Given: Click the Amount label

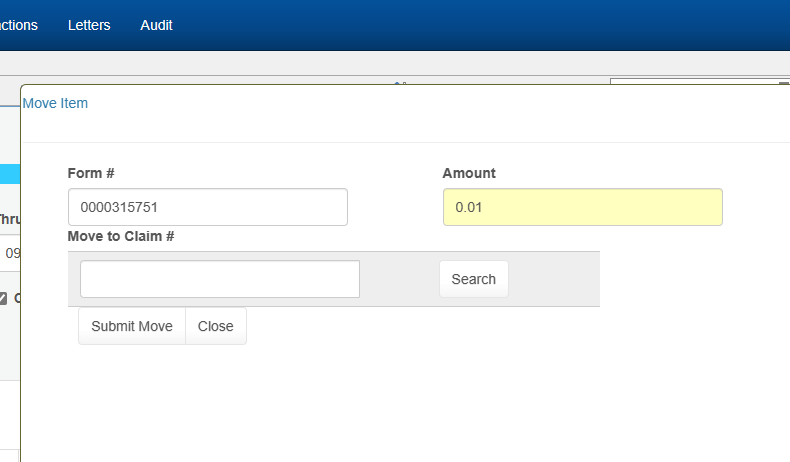Looking at the screenshot, I should coord(469,173).
